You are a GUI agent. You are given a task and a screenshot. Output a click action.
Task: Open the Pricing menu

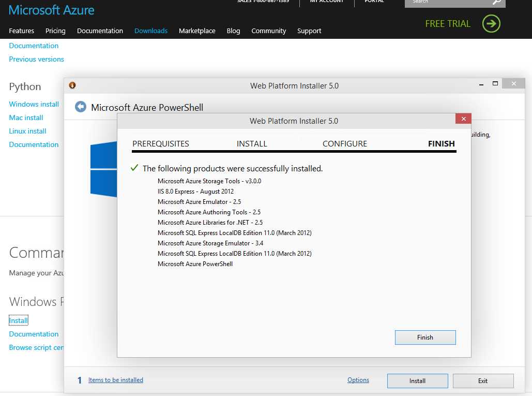55,31
